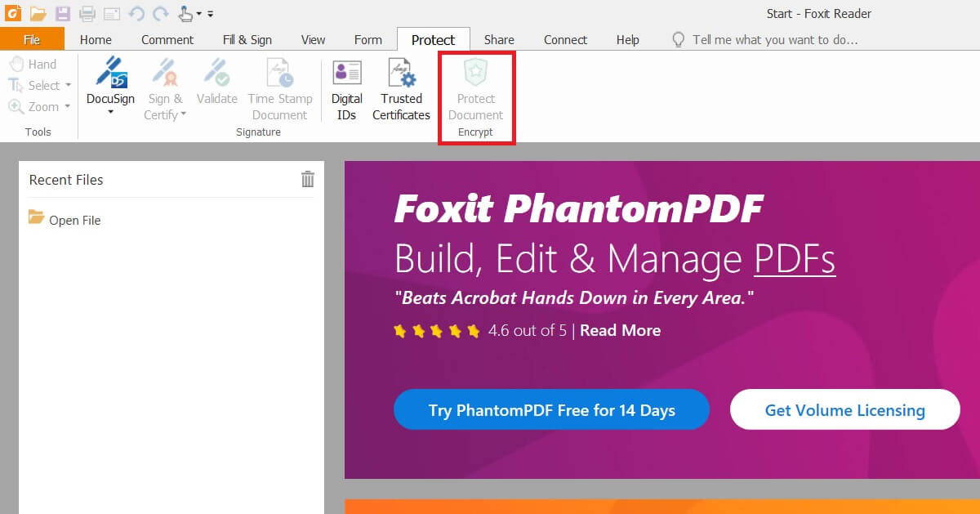This screenshot has height=514, width=980.
Task: Select the Hand tool
Action: click(34, 64)
